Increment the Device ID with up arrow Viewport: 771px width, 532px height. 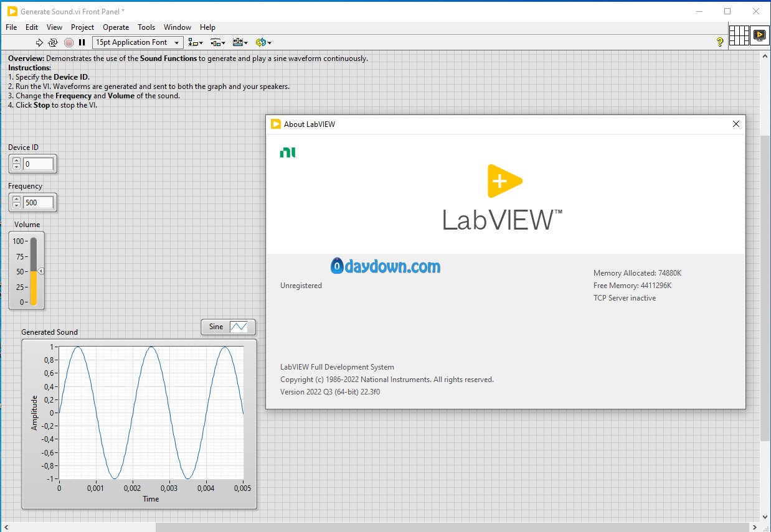pos(16,161)
